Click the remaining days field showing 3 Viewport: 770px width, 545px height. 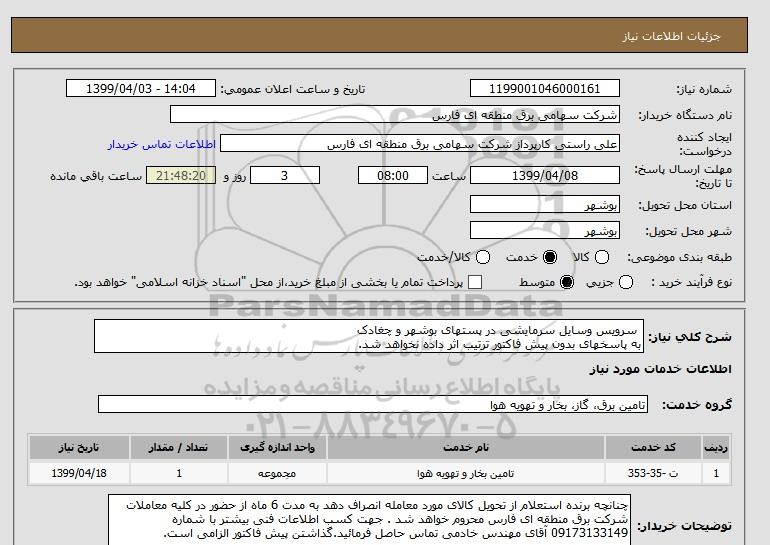point(285,175)
